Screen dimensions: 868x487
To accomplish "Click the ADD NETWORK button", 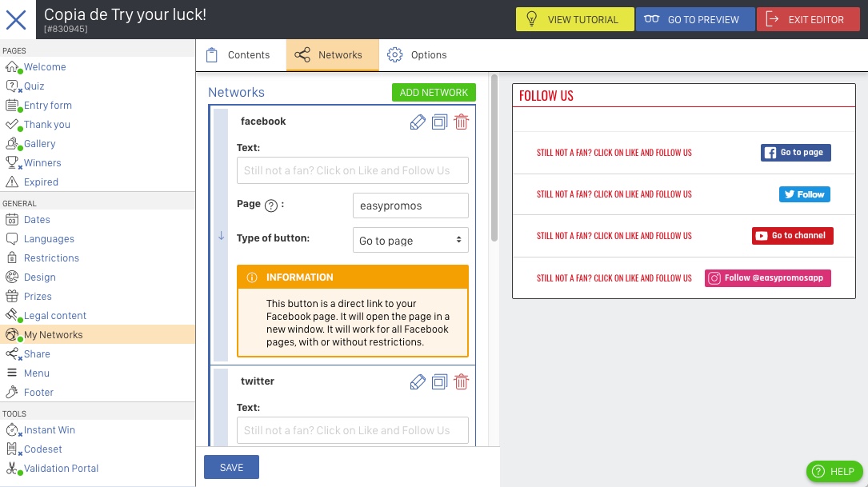I will tap(434, 93).
